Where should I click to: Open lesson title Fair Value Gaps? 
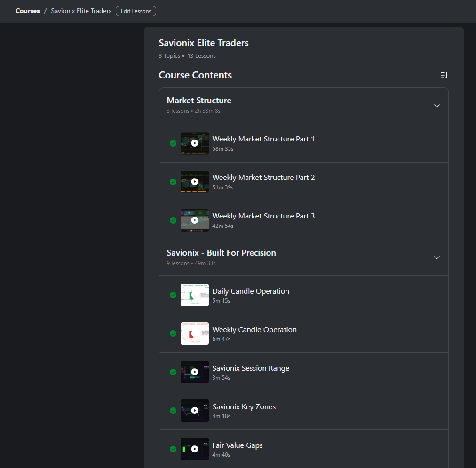pos(238,445)
